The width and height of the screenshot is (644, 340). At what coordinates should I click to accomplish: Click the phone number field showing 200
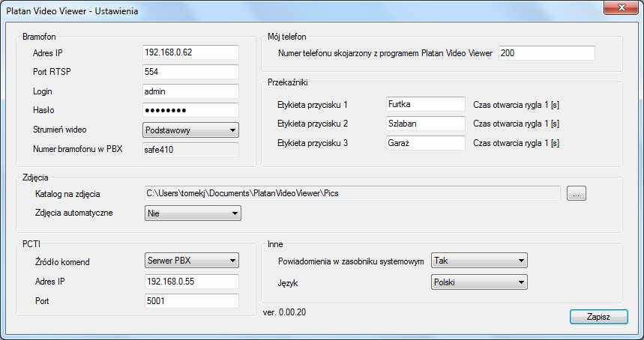[547, 53]
